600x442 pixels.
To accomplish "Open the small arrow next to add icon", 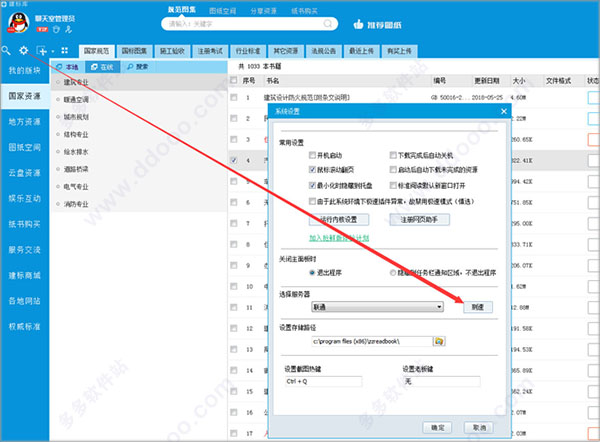I will pos(53,51).
